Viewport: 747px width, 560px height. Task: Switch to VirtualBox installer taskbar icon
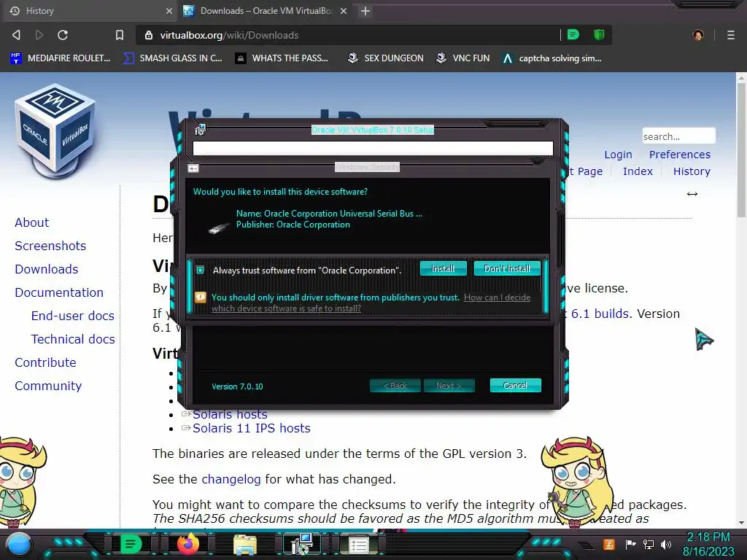302,544
